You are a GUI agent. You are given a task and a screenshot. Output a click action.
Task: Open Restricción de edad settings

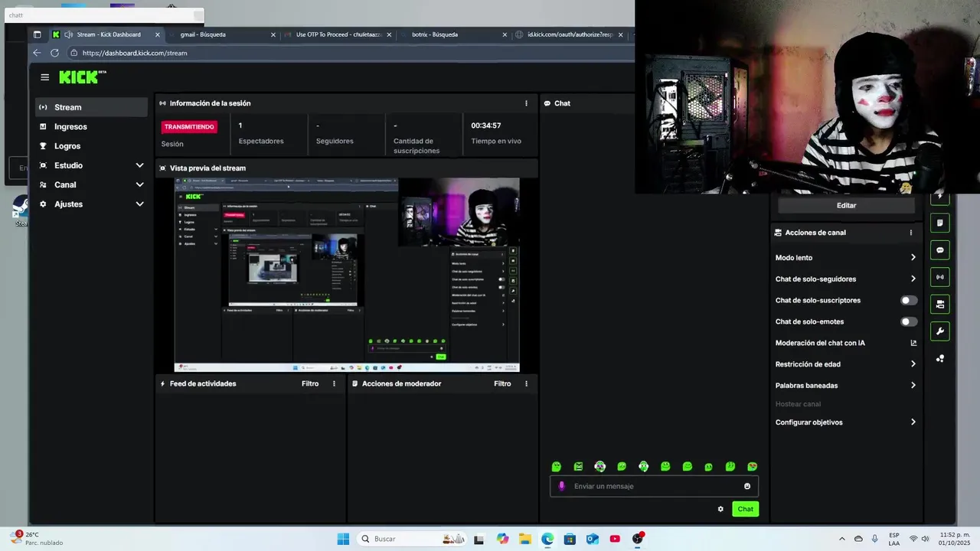click(845, 364)
